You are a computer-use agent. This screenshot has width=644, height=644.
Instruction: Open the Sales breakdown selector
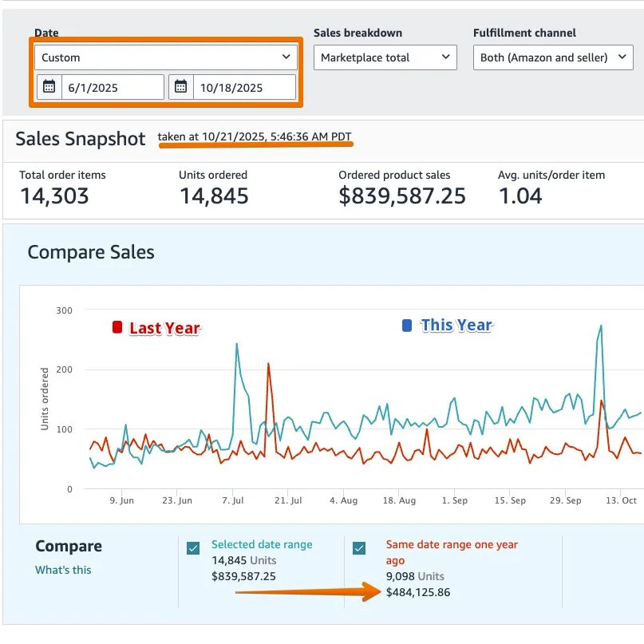[x=385, y=57]
